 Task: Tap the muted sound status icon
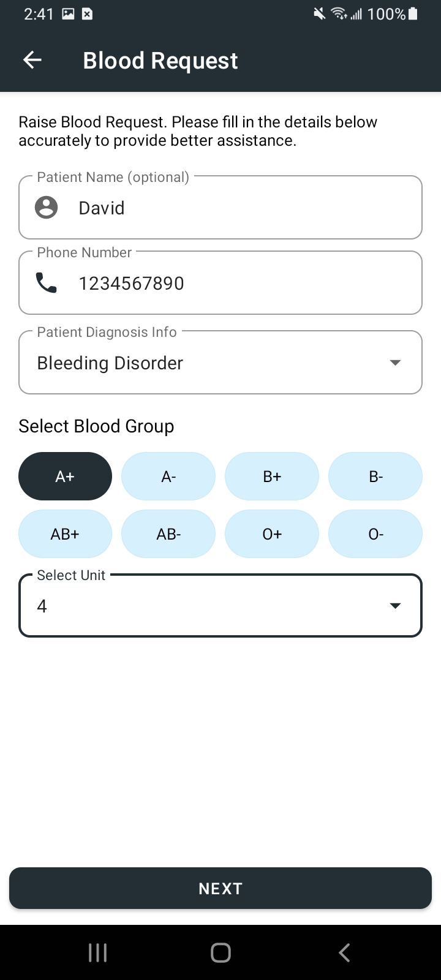pos(319,13)
